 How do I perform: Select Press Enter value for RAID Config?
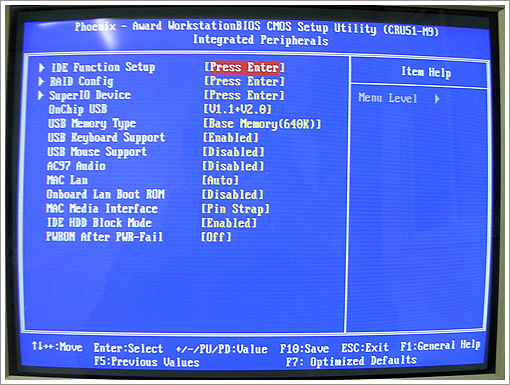[x=244, y=81]
